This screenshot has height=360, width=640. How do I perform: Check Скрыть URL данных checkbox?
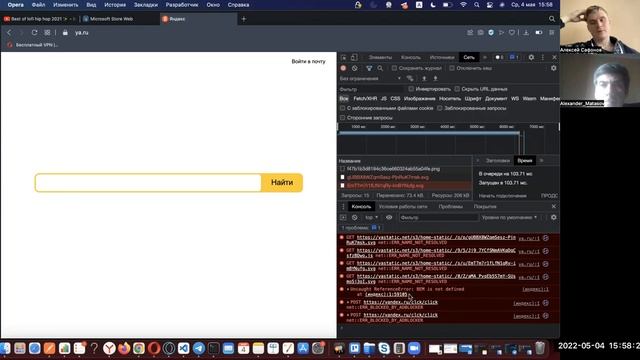pyautogui.click(x=457, y=89)
